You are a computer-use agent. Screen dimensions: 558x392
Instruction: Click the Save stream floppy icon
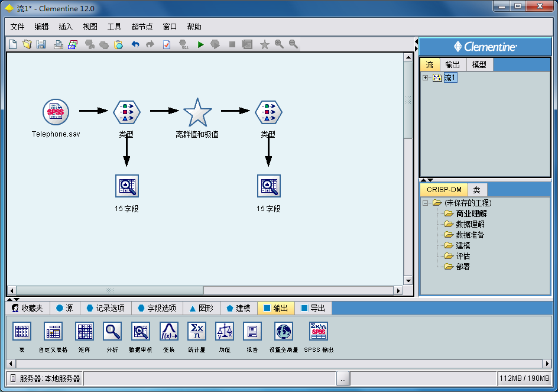point(41,44)
